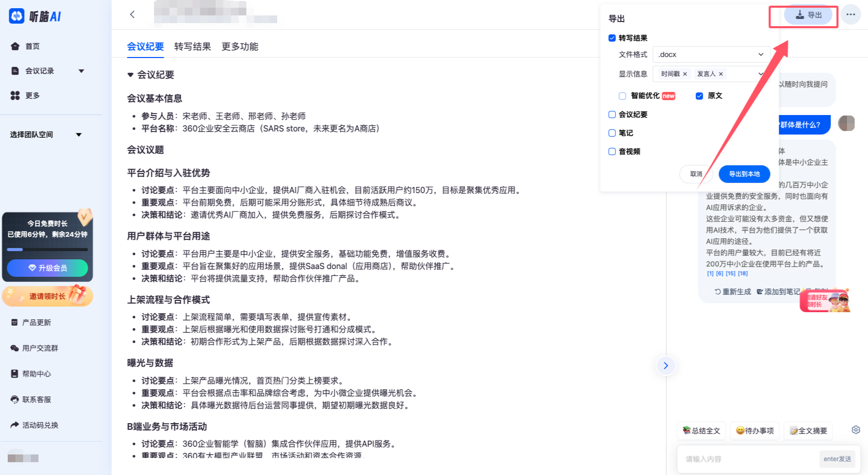Open the three-dot more options menu
The height and width of the screenshot is (475, 868).
point(851,14)
